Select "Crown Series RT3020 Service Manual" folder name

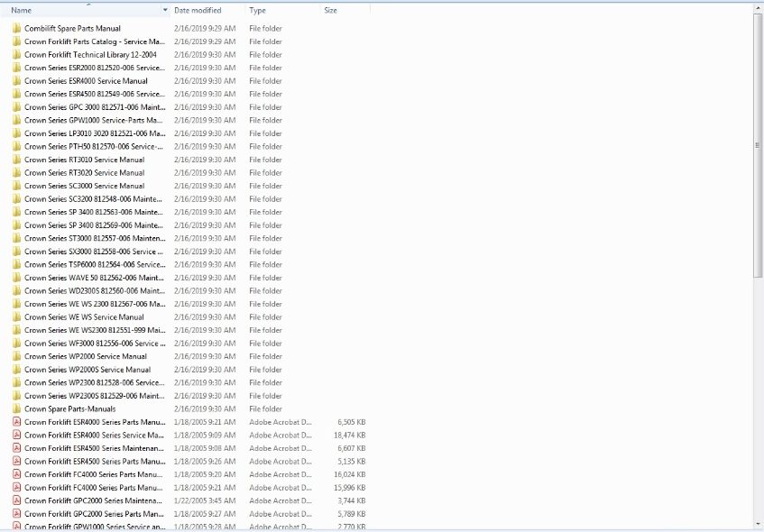point(84,173)
